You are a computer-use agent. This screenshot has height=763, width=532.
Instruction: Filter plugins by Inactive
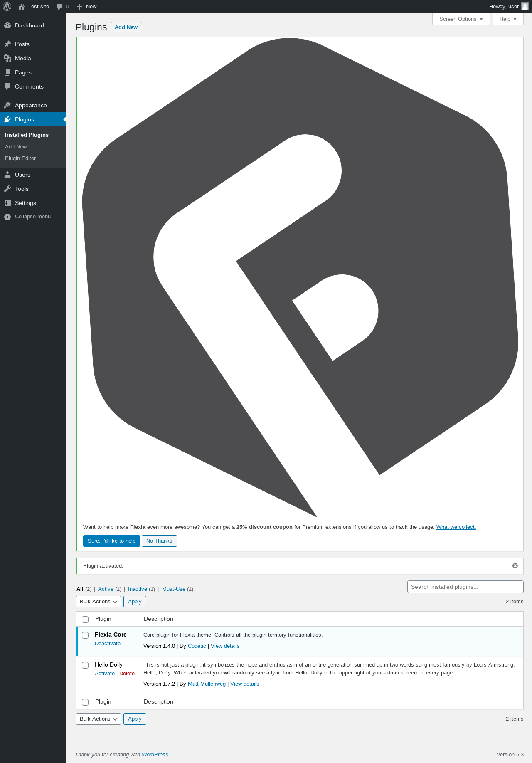tap(138, 589)
